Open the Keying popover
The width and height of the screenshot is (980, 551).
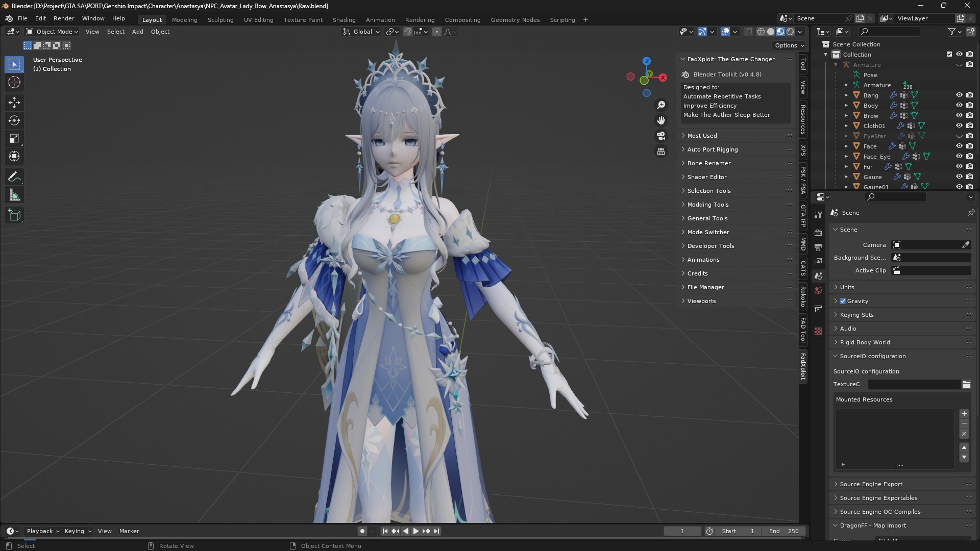[x=78, y=531]
